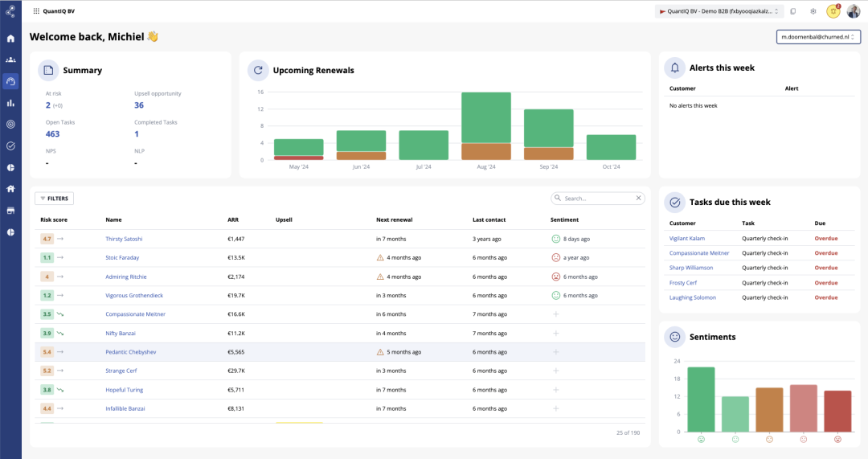Add sentiment for Nifty Banzai plus icon
Image resolution: width=868 pixels, height=459 pixels.
coord(556,334)
